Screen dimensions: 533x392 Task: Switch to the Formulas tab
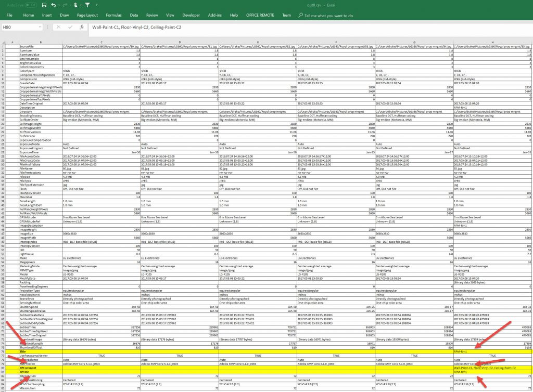[113, 16]
